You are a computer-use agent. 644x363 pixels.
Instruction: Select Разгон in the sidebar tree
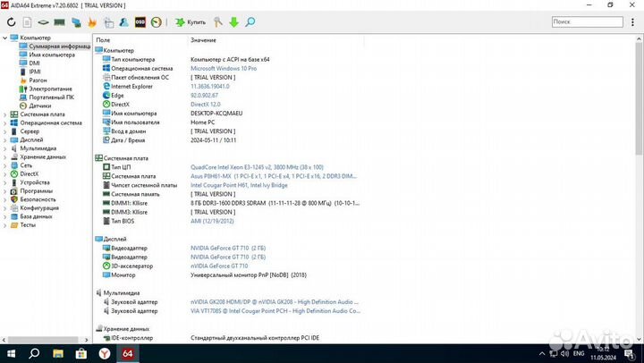pos(38,80)
